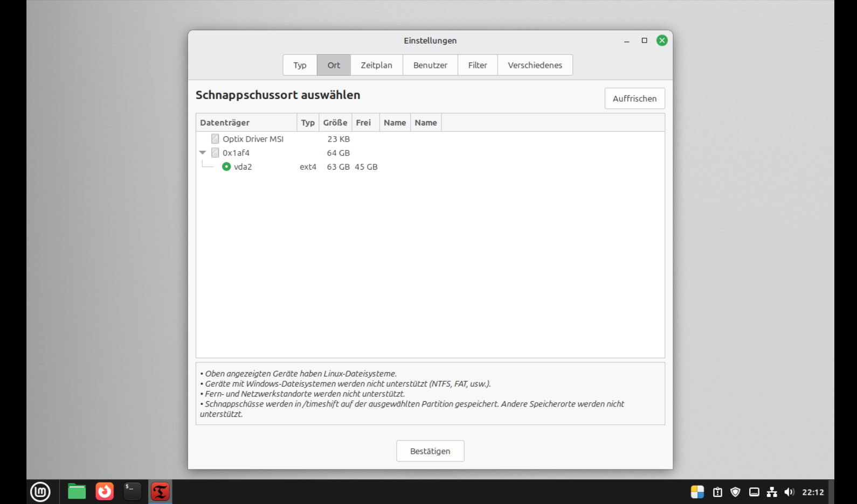Click the 0x1af4 disk icon
The image size is (857, 504).
(x=215, y=153)
